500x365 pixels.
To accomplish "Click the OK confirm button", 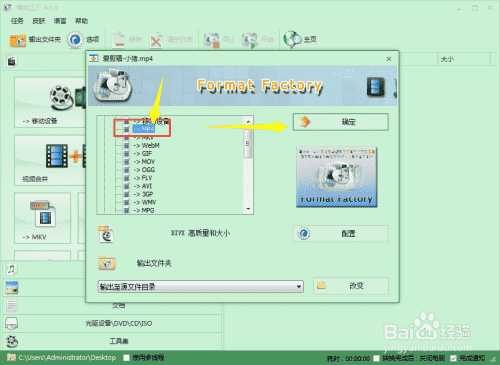I will coord(341,122).
